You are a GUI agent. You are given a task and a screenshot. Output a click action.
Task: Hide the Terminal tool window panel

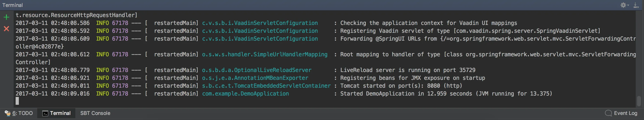(636, 5)
